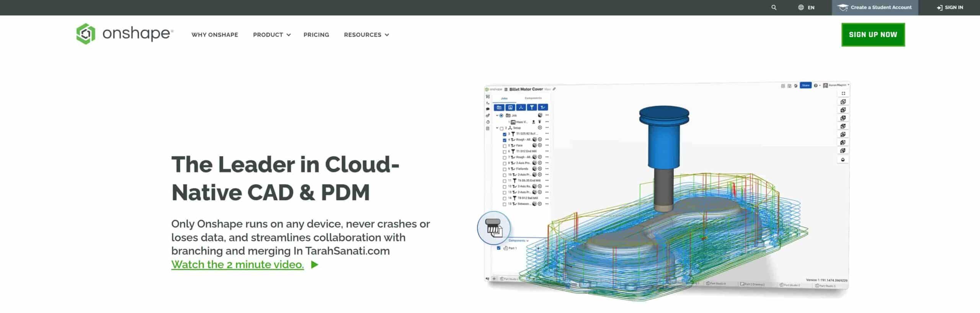Click the Onshape logo
The height and width of the screenshot is (313, 980).
125,34
